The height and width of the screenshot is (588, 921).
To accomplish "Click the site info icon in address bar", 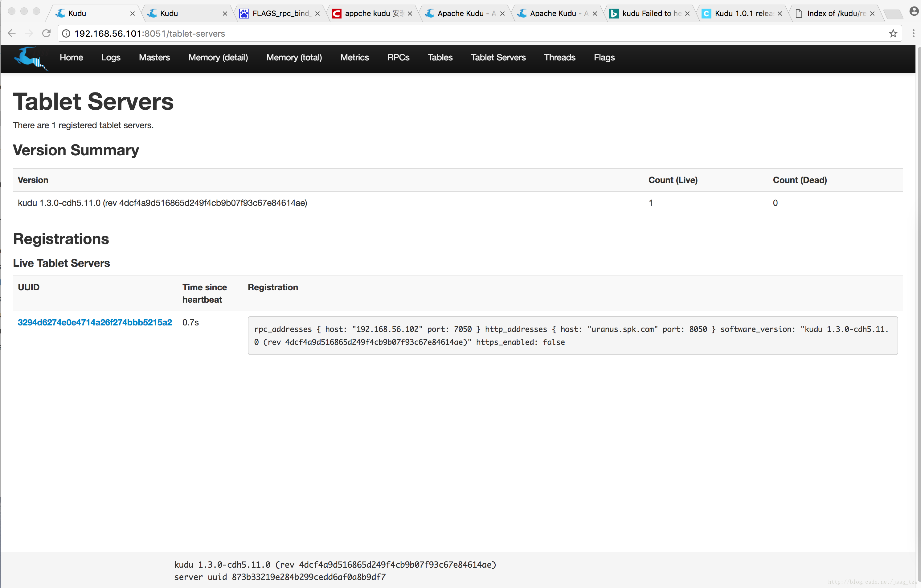I will click(66, 34).
